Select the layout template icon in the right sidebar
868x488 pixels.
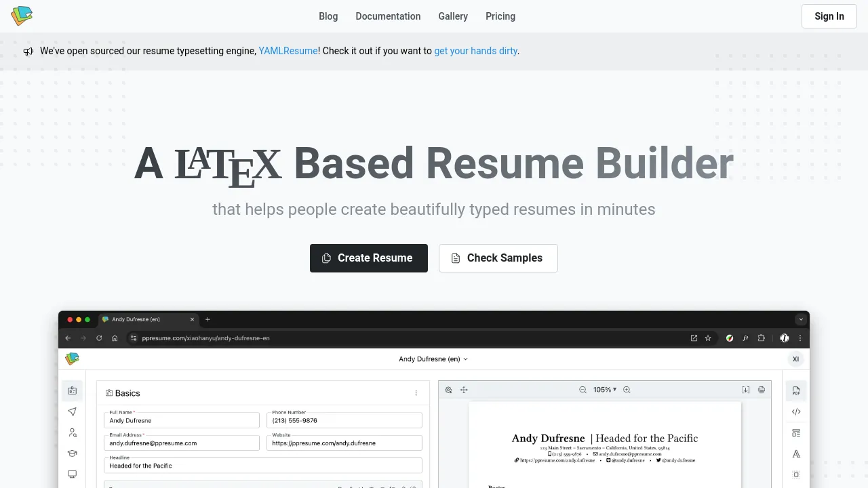pos(796,432)
